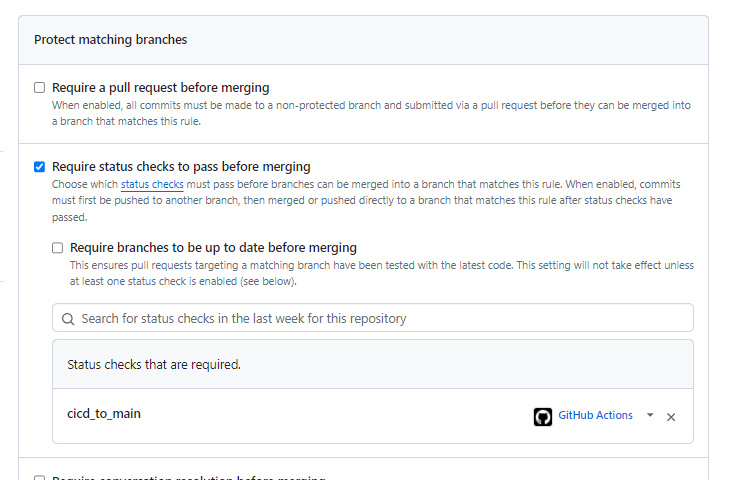This screenshot has width=732, height=480.
Task: Open the caret dropdown next to GitHub Actions
Action: 650,415
